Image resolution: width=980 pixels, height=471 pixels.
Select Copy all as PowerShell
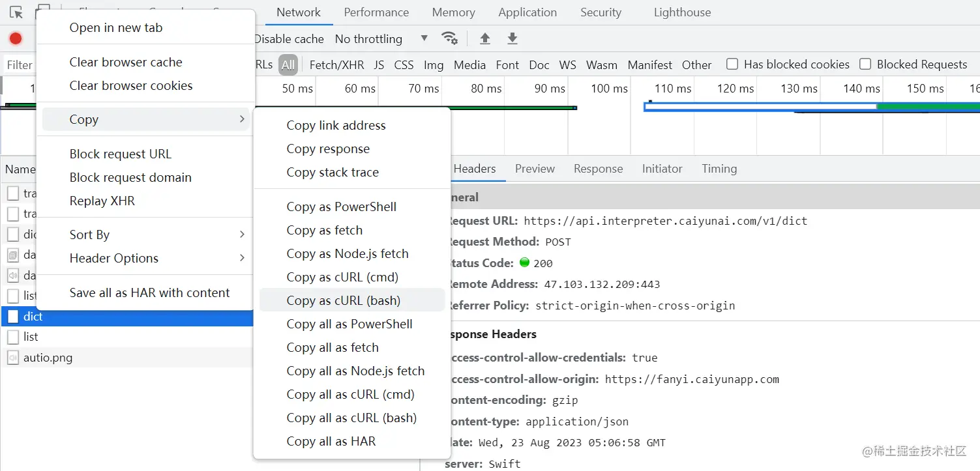tap(352, 324)
